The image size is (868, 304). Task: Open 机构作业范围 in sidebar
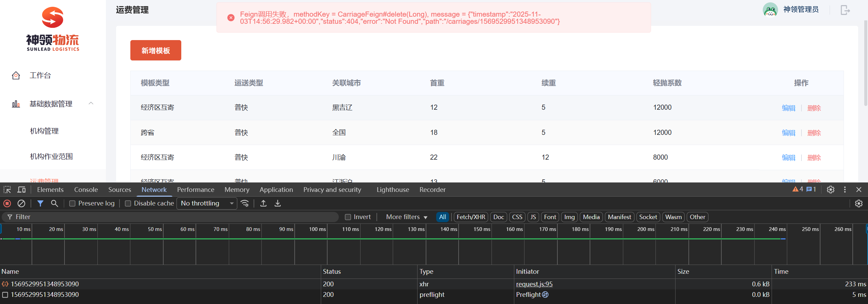pos(51,157)
